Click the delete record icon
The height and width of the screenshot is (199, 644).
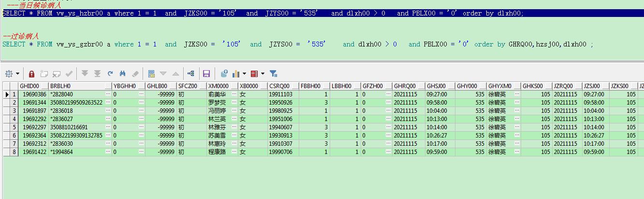[57, 74]
